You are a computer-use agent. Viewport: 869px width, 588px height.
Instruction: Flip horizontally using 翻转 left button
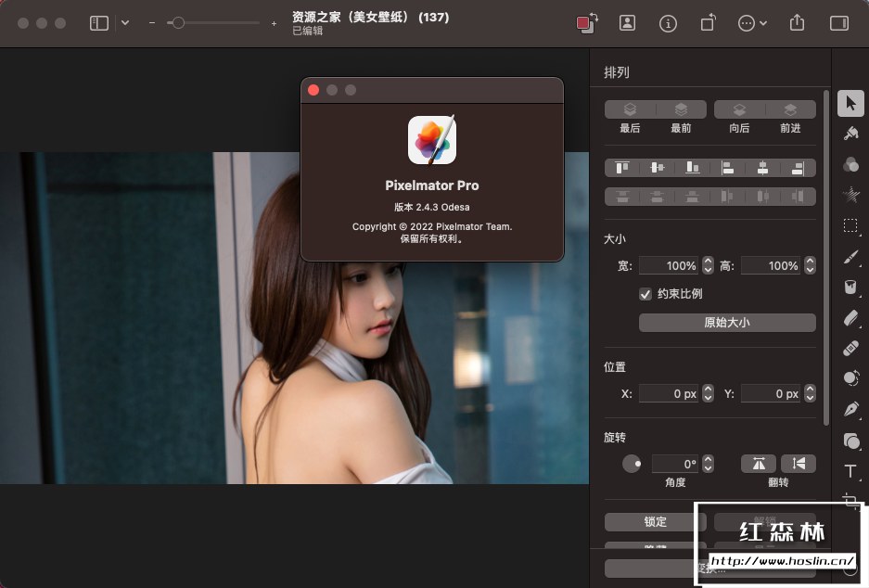758,464
